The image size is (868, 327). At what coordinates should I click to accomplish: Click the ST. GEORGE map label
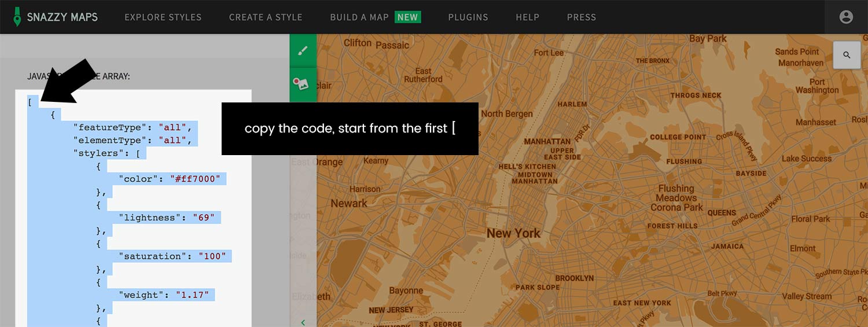pyautogui.click(x=440, y=324)
